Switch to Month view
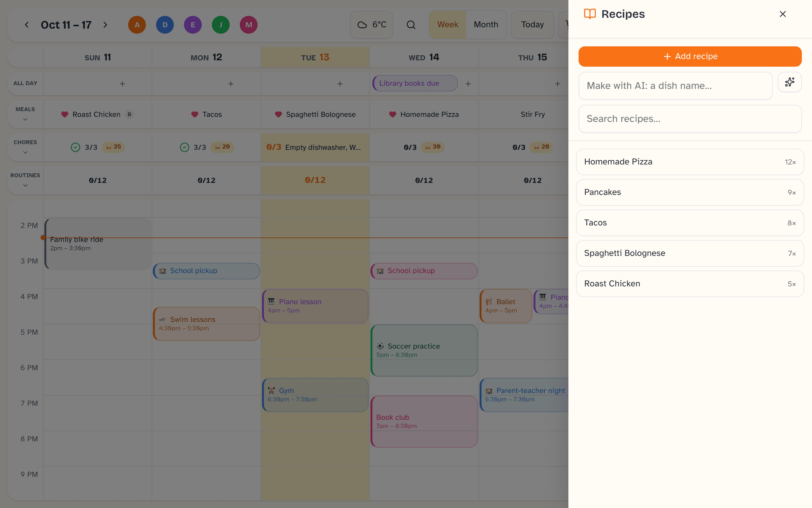Viewport: 812px width, 508px height. pos(486,25)
